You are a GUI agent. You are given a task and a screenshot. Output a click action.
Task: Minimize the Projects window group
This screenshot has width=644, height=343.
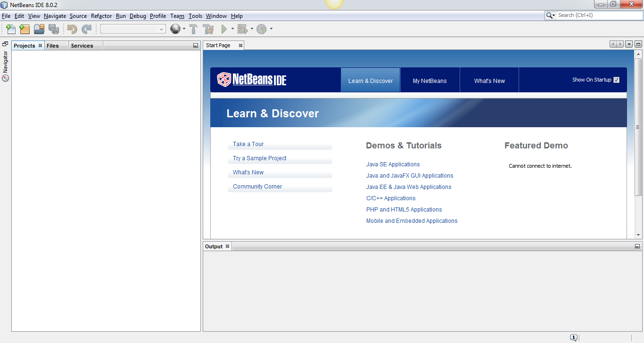196,46
